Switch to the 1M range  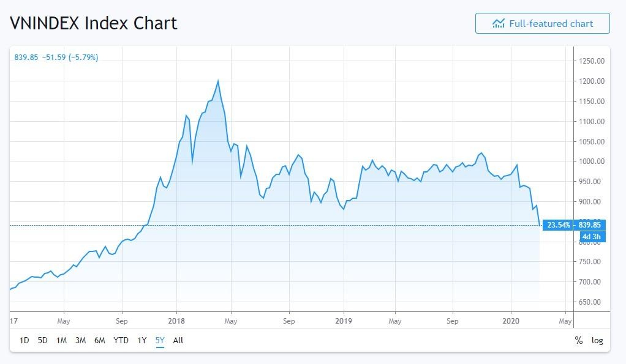61,340
